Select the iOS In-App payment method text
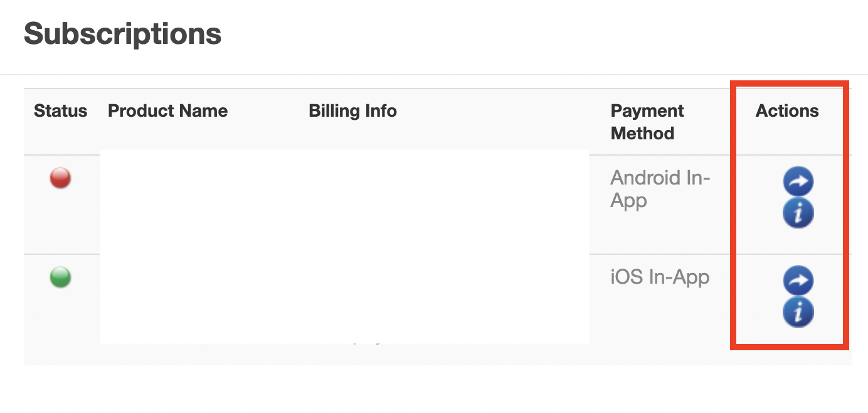Screen dimensions: 868x413 (x=660, y=277)
